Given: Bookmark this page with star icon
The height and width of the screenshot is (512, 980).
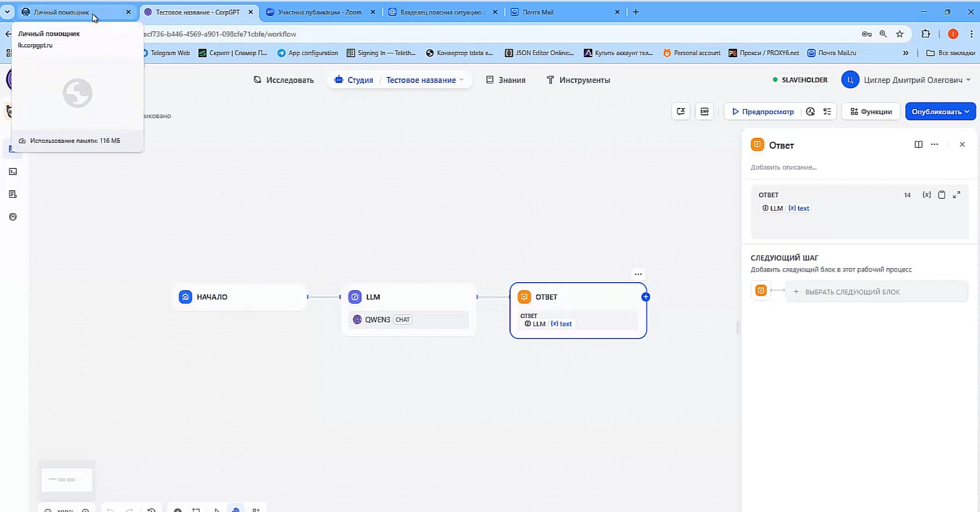Looking at the screenshot, I should click(900, 34).
